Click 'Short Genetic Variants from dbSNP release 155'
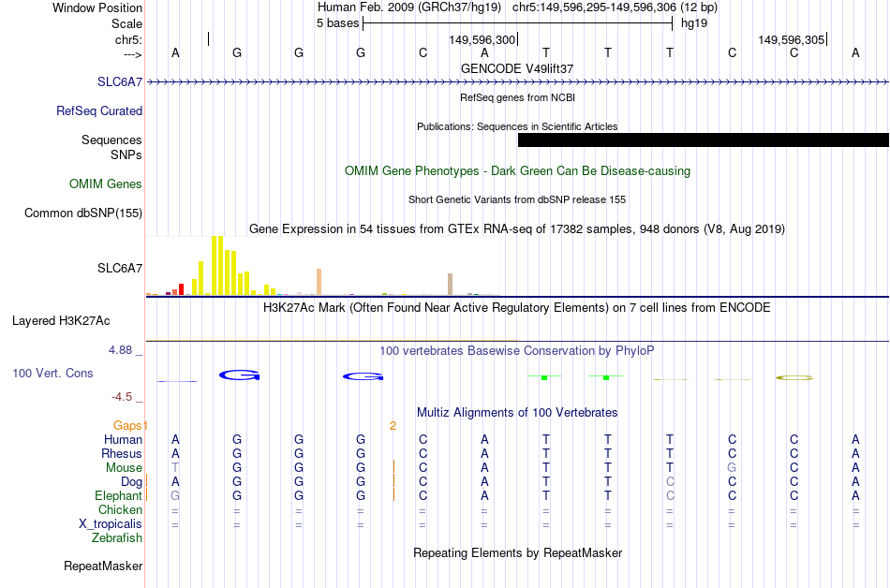 [x=517, y=199]
